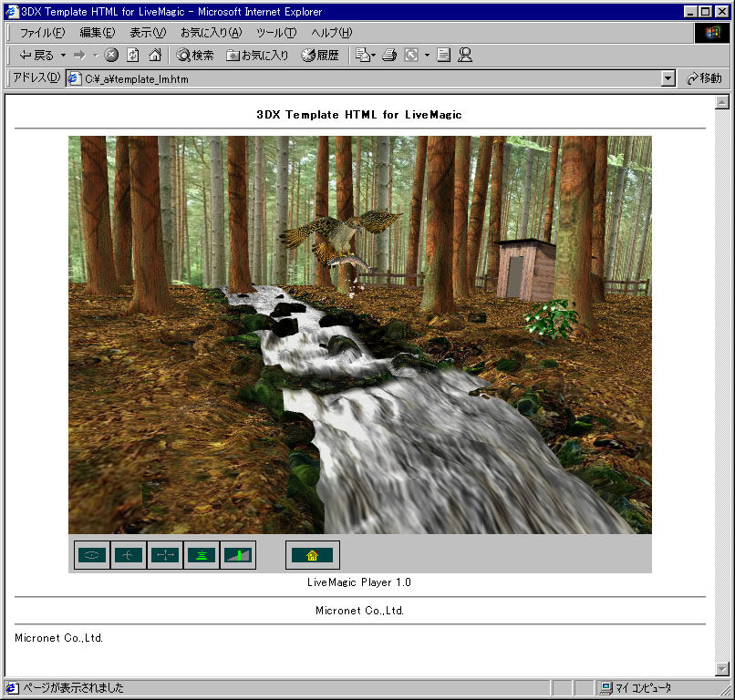735x700 pixels.
Task: Open the dropdown next to size icon
Action: [x=427, y=56]
